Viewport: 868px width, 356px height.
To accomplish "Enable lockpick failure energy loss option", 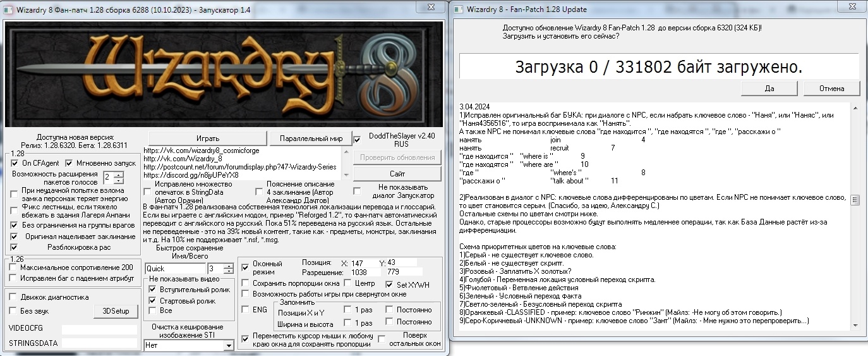I will (x=15, y=194).
